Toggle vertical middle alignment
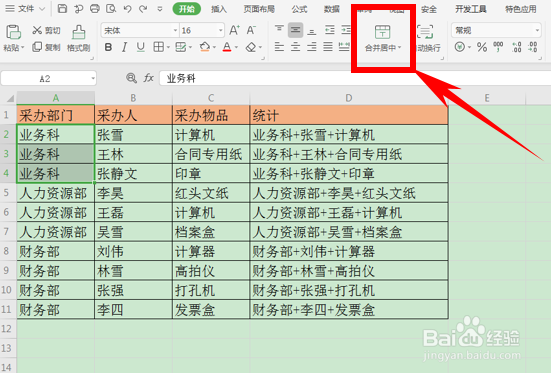551x375 pixels. 295,30
